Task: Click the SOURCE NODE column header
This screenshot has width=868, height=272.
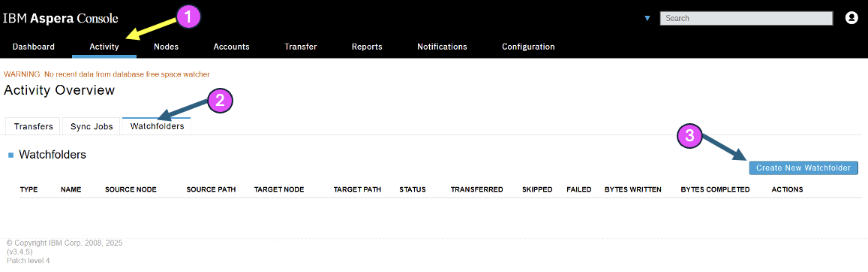Action: [131, 189]
